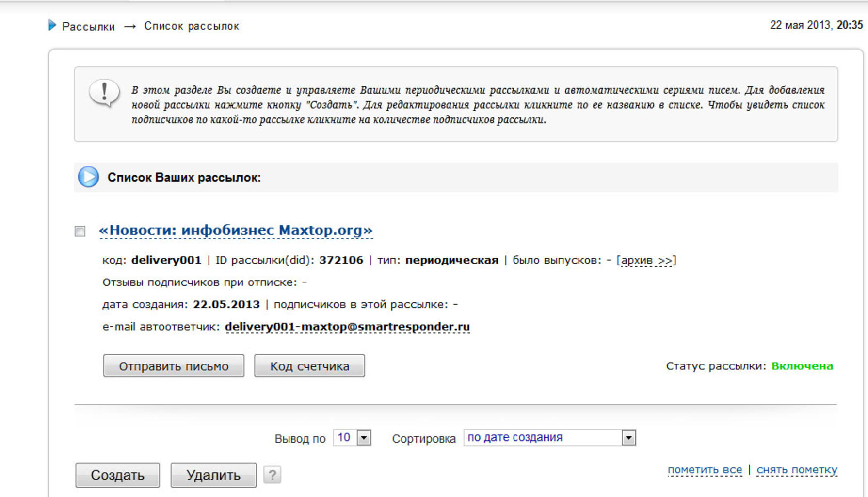Click the пометить все link

705,470
